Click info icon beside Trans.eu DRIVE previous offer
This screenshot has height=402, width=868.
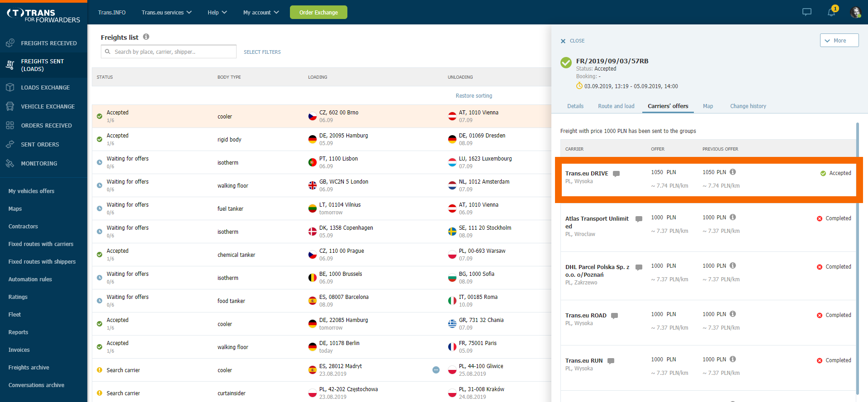click(733, 172)
